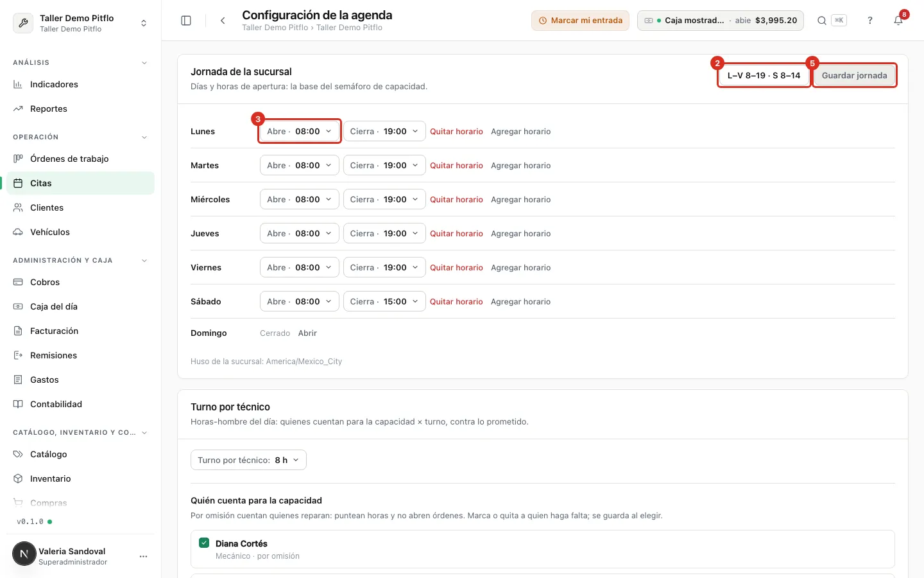Click the Citas calendar icon

(18, 183)
